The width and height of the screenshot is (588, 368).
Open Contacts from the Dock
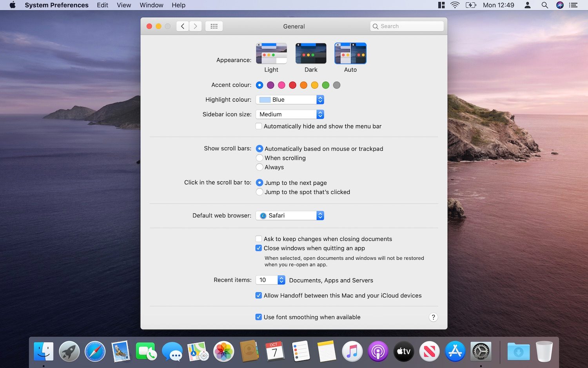pyautogui.click(x=249, y=351)
